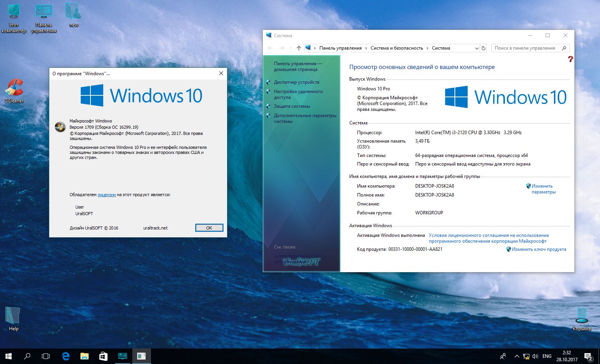
Task: Select the Help desktop icon
Action: [13, 319]
